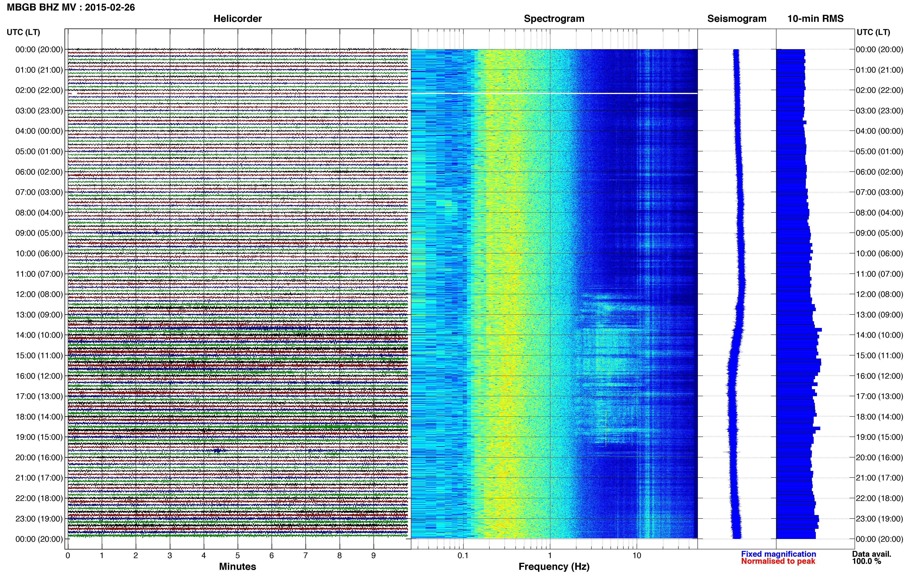Click left time label 07:00 (03:00)
Viewport: 924px width, 578px height.
pyautogui.click(x=39, y=192)
